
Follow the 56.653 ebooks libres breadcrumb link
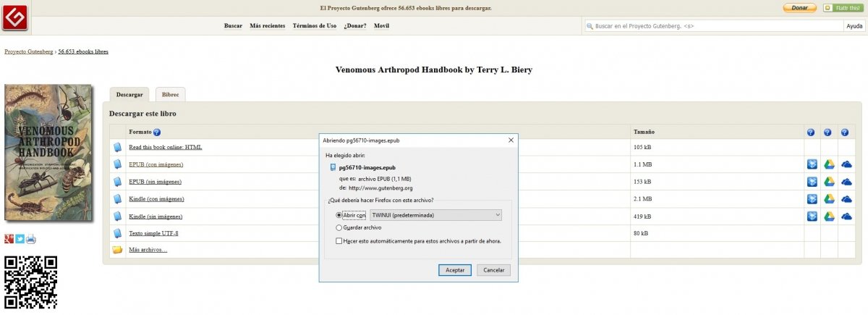coord(83,51)
